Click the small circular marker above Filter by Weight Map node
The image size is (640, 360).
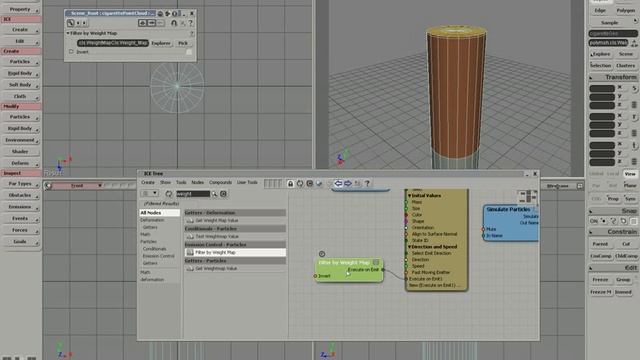point(322,254)
